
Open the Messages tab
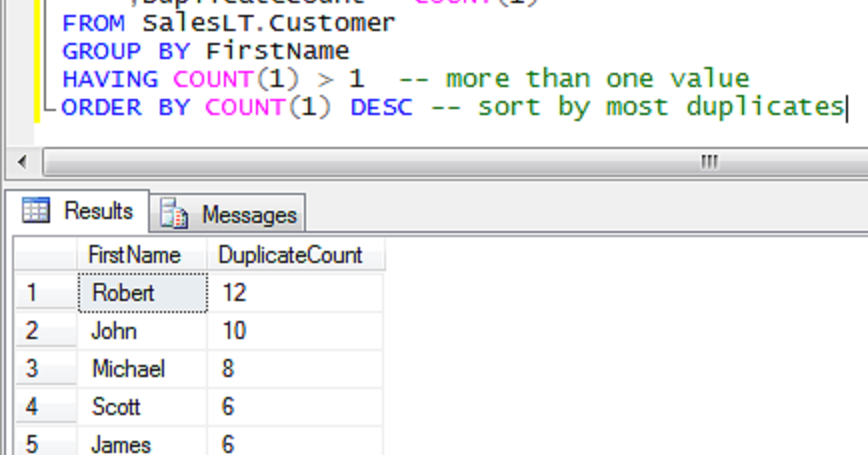click(230, 214)
